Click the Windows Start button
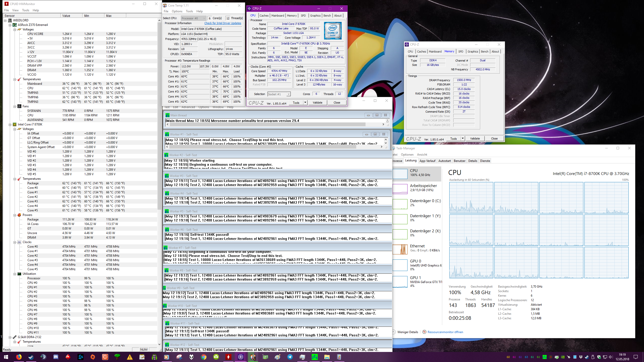Screen dimensions: 644x362 coord(6,357)
